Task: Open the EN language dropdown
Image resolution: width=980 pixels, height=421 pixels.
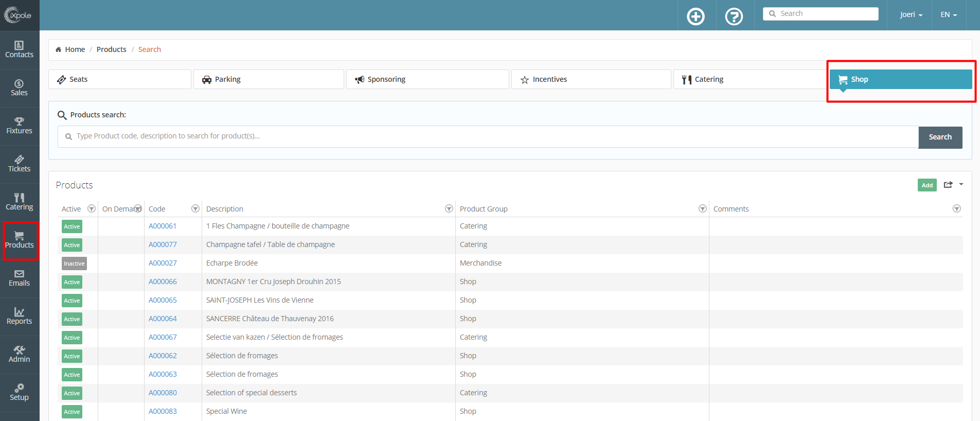Action: [949, 14]
